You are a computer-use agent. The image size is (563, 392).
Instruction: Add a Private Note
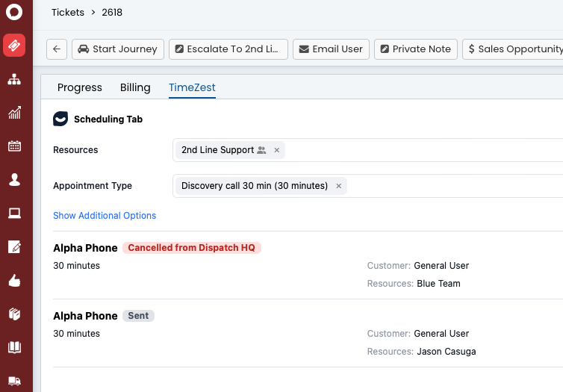click(415, 49)
